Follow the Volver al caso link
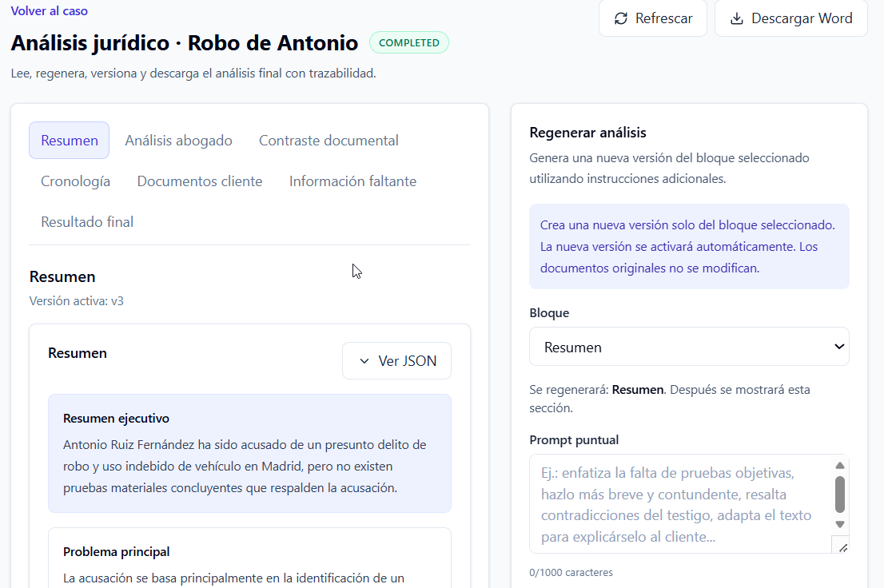884x588 pixels. coord(49,10)
